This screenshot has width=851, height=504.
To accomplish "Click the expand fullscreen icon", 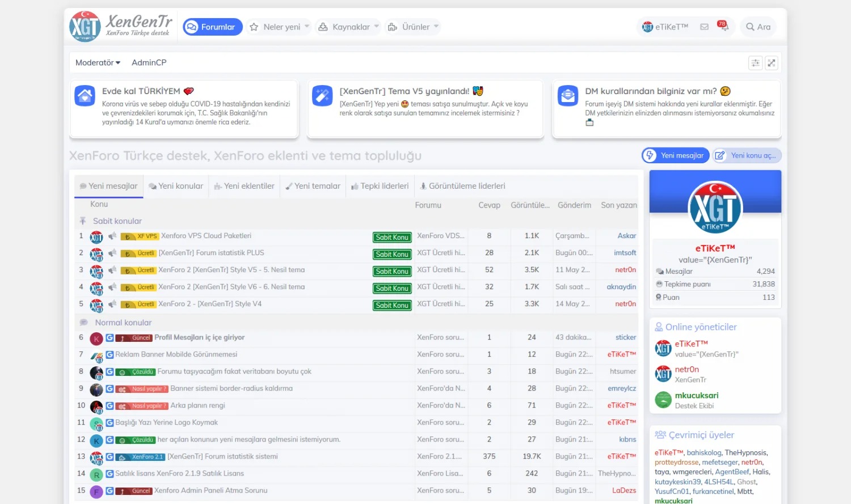I will pos(772,63).
